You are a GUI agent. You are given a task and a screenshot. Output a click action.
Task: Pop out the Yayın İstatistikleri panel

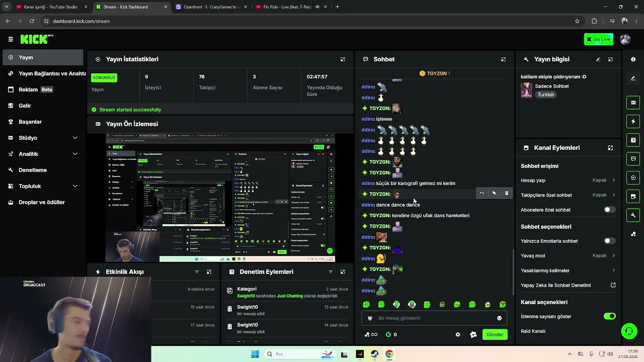(343, 59)
